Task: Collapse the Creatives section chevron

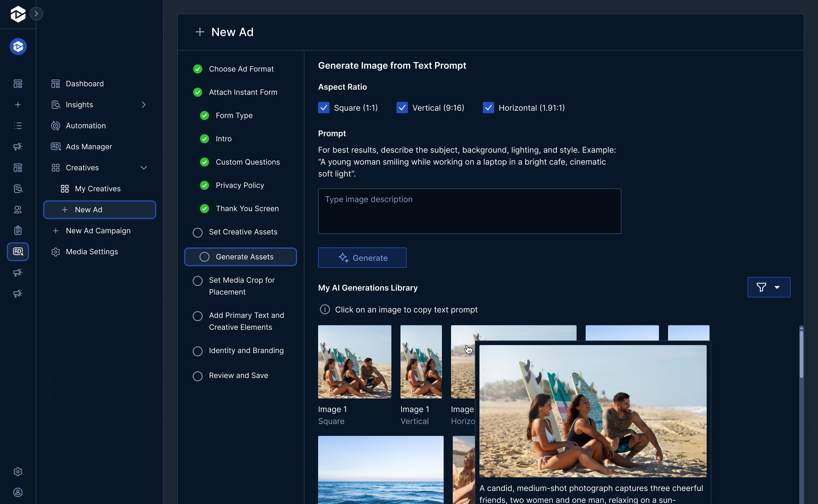Action: (x=144, y=168)
